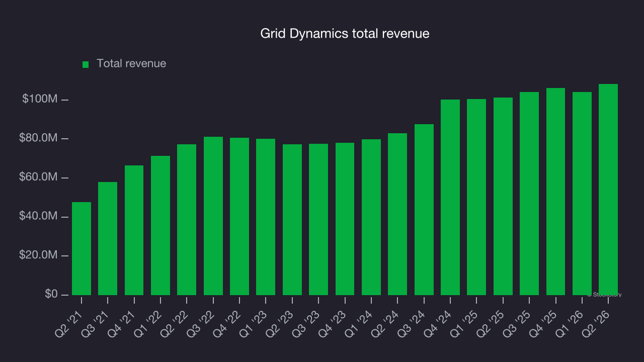The image size is (644, 362).
Task: Click the Q2 '25 revenue bar
Action: point(503,196)
